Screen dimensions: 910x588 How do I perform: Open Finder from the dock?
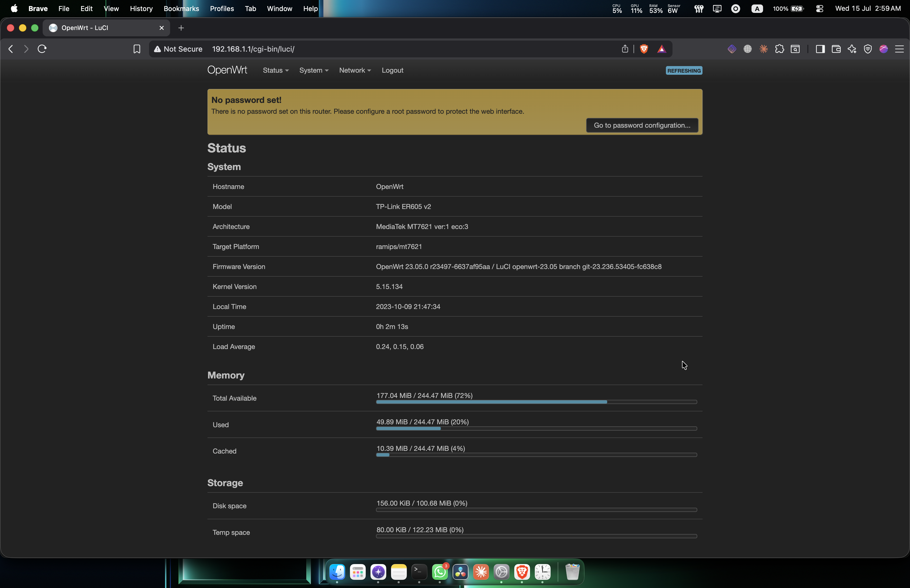pos(337,572)
